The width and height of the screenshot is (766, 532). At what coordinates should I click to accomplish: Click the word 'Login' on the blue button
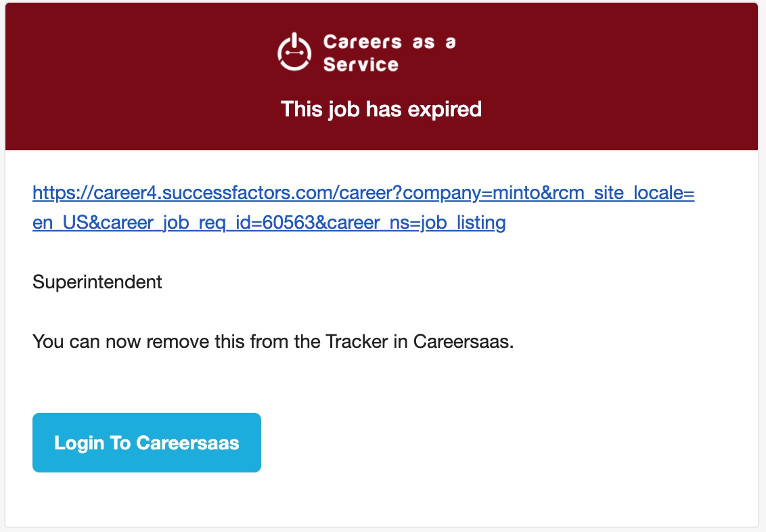79,443
